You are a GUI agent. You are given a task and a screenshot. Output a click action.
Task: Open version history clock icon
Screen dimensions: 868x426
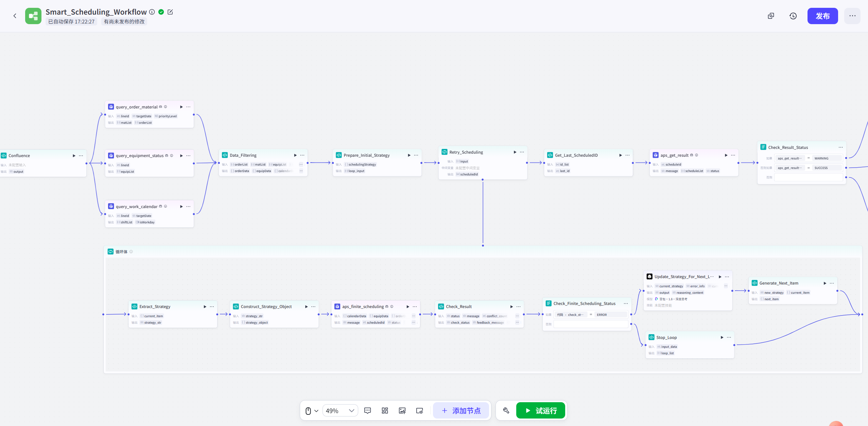[x=793, y=16]
